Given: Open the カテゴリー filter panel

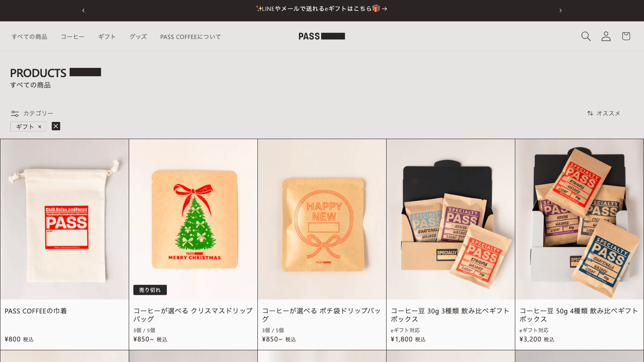Looking at the screenshot, I should tap(32, 113).
